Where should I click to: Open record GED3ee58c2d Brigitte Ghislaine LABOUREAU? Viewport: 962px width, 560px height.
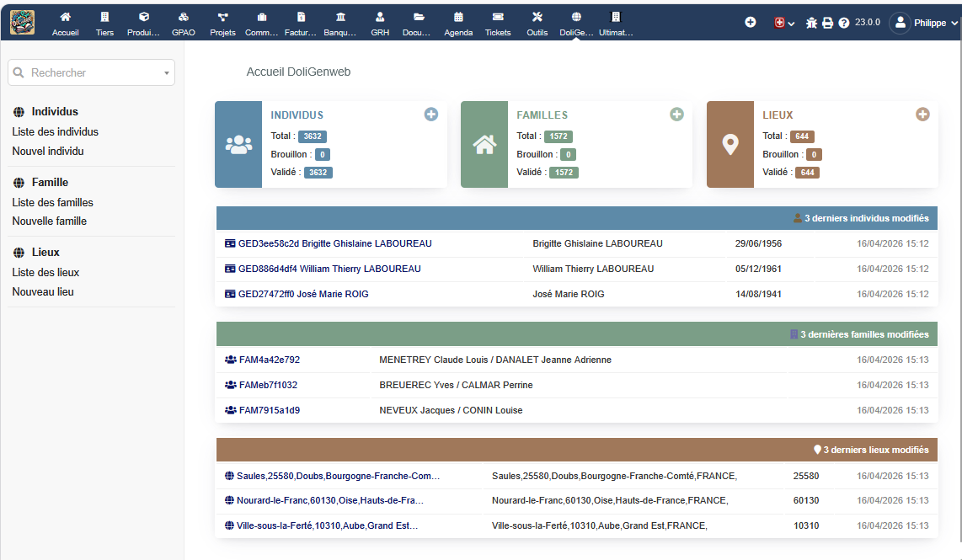tap(334, 243)
